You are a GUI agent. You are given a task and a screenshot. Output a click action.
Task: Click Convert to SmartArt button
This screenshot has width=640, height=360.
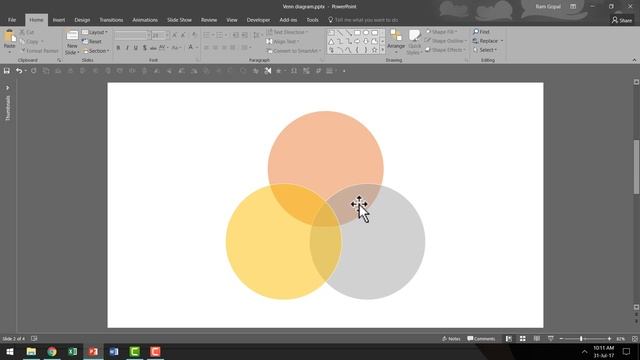pyautogui.click(x=294, y=51)
